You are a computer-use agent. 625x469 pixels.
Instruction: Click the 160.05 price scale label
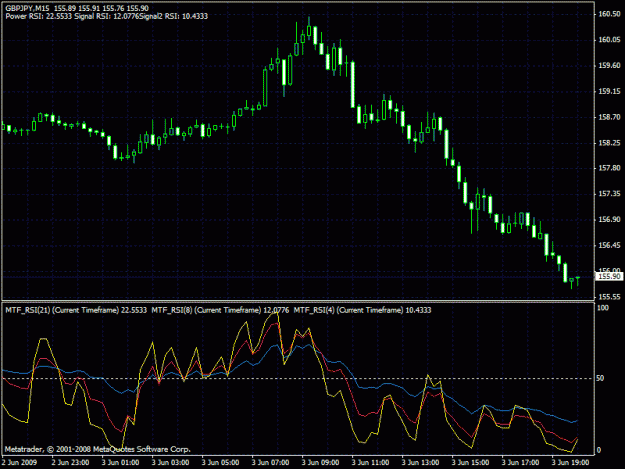[x=609, y=40]
